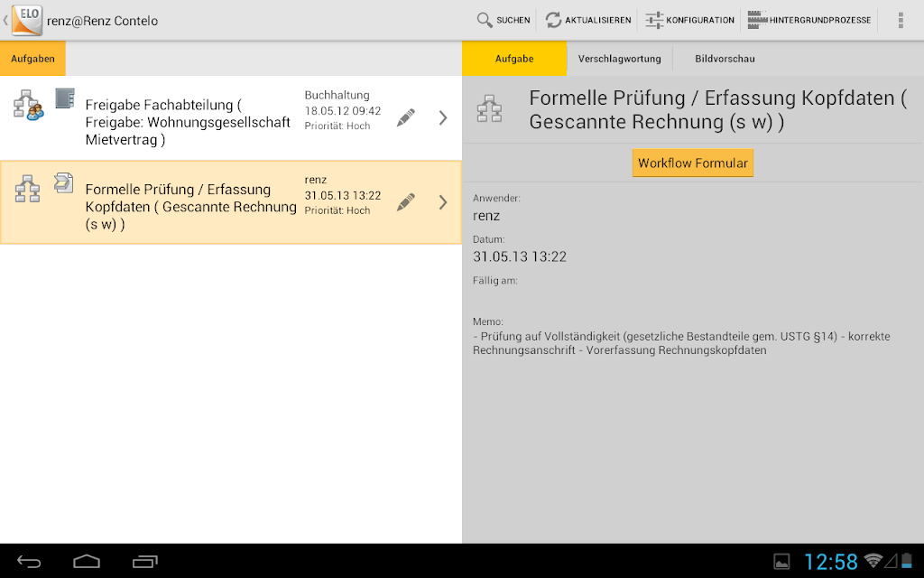Click document icon of Formelle Prüfung row
Viewport: 924px width, 578px height.
[64, 182]
